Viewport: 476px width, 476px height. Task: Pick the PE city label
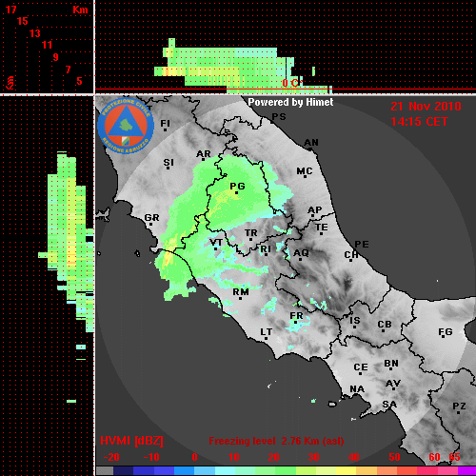point(362,245)
